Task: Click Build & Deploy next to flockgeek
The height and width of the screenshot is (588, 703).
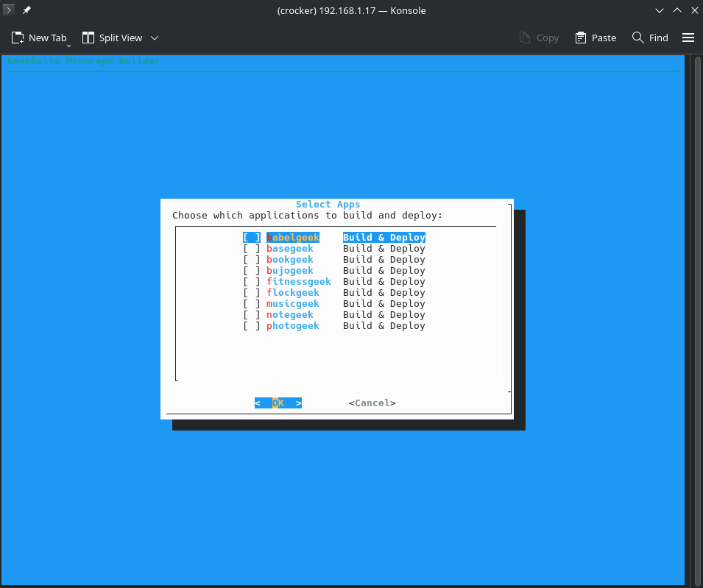Action: click(x=384, y=292)
